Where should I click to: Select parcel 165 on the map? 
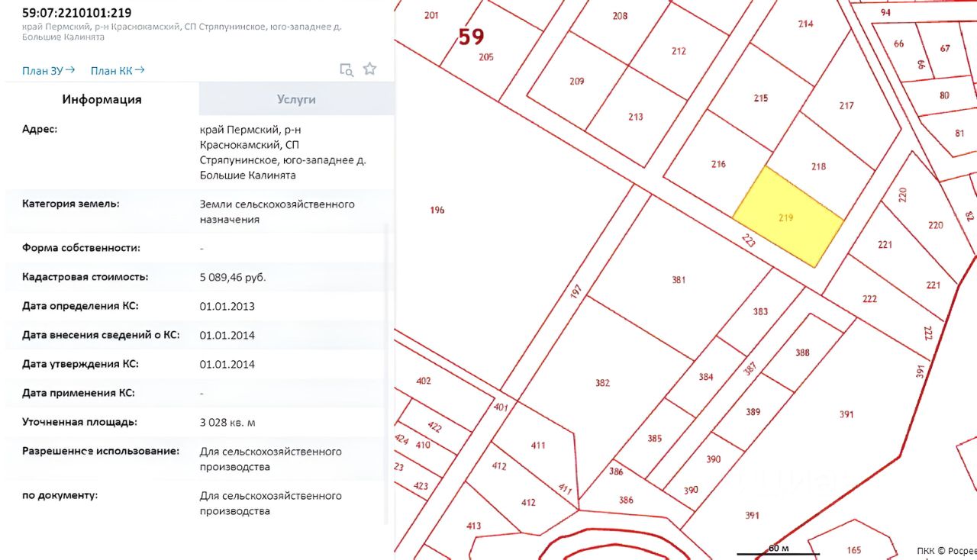tap(853, 549)
